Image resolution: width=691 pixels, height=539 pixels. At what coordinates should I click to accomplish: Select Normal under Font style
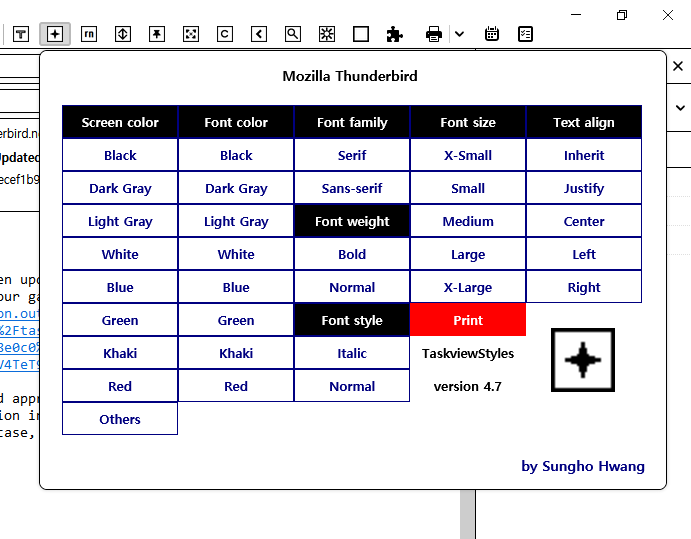pyautogui.click(x=352, y=386)
